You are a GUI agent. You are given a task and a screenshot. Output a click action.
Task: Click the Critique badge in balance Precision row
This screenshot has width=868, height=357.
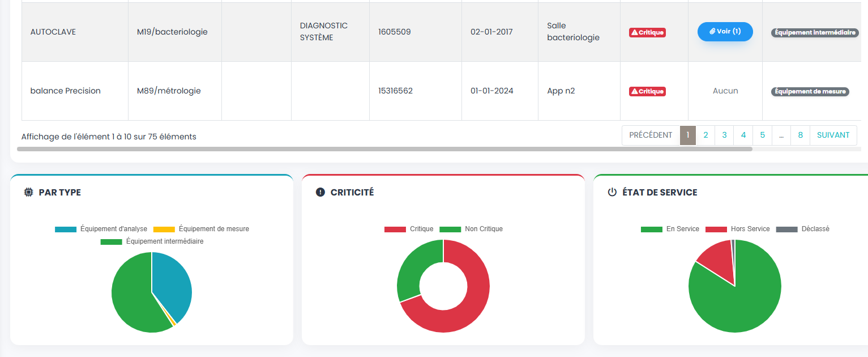647,91
